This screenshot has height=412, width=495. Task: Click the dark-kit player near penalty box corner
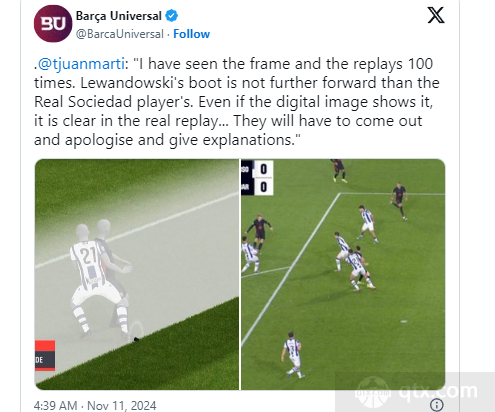tap(399, 201)
